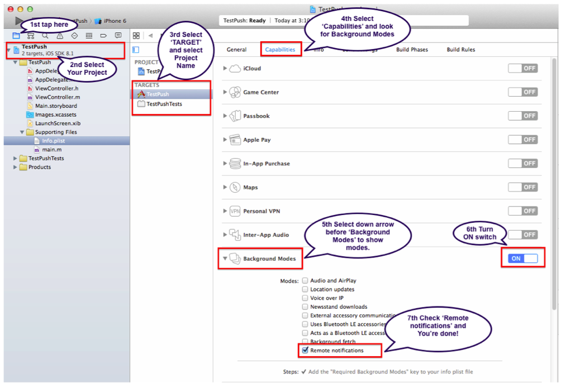570x392 pixels.
Task: Expand the Maps section arrow
Action: 225,188
